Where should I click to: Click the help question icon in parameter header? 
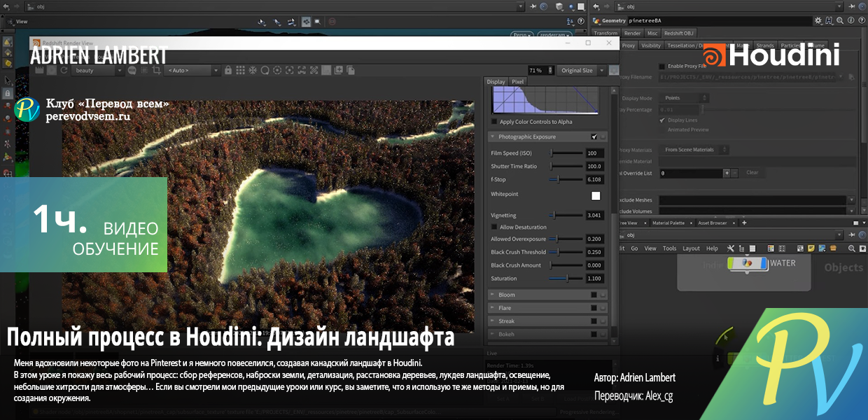(x=862, y=21)
